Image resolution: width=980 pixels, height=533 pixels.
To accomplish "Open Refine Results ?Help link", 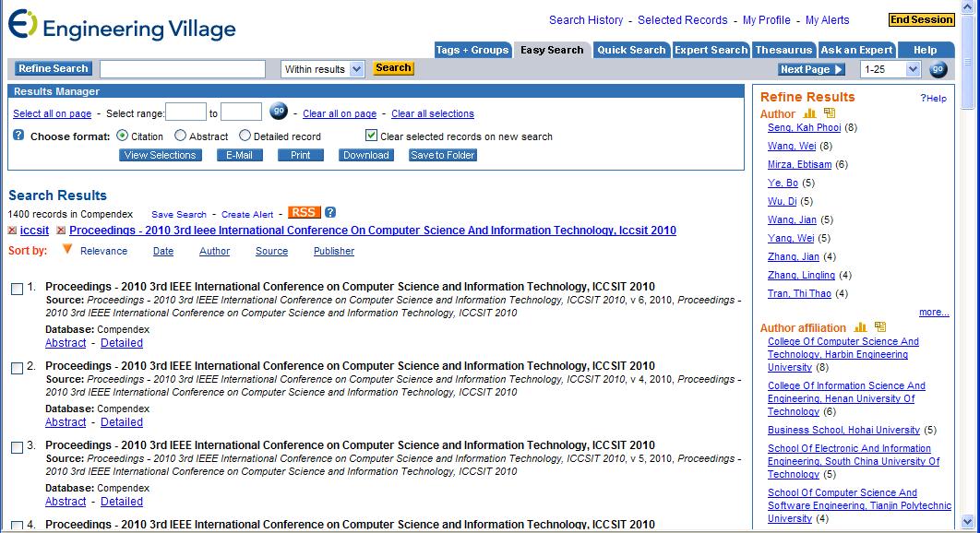I will pos(933,98).
